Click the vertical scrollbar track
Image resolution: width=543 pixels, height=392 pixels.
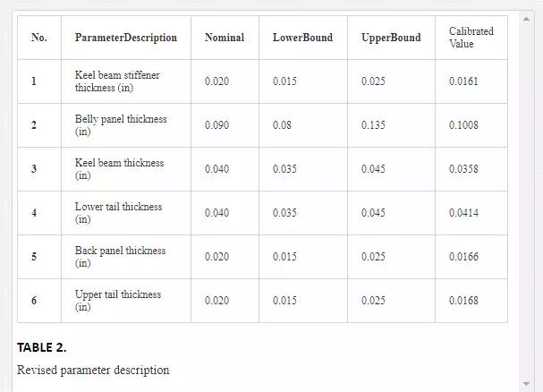[526, 201]
